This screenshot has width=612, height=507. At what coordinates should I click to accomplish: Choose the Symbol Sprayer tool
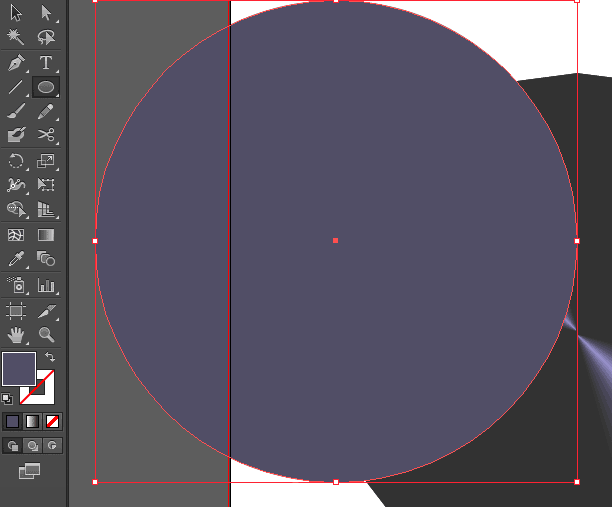pyautogui.click(x=16, y=285)
